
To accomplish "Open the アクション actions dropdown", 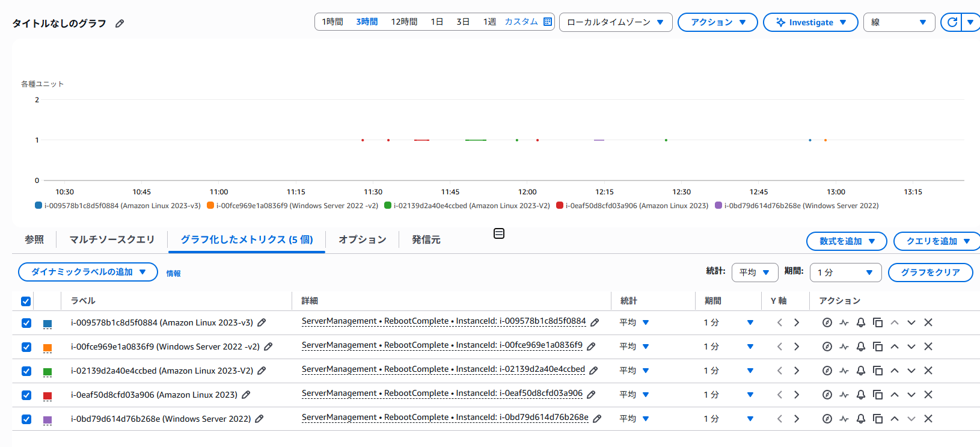I will [x=718, y=22].
